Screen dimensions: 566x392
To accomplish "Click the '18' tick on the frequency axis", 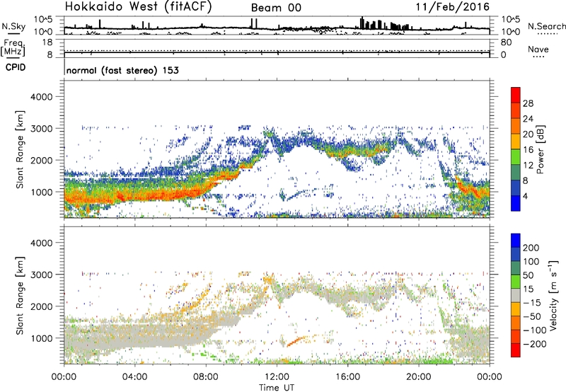I will pos(47,42).
